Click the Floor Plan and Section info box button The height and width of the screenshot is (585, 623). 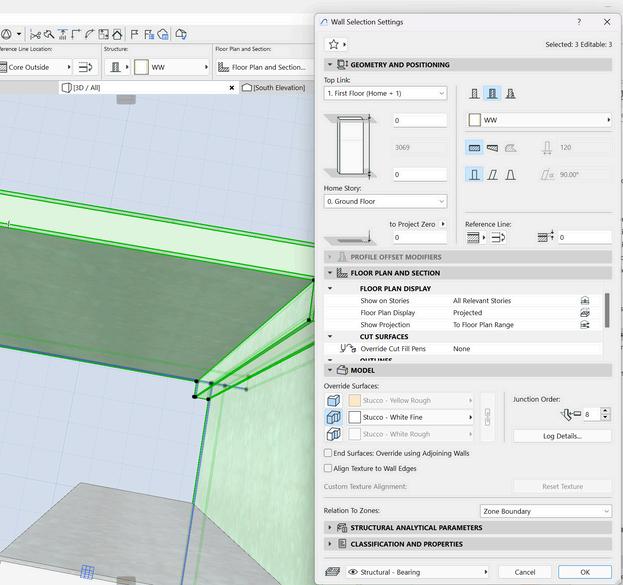tap(263, 67)
